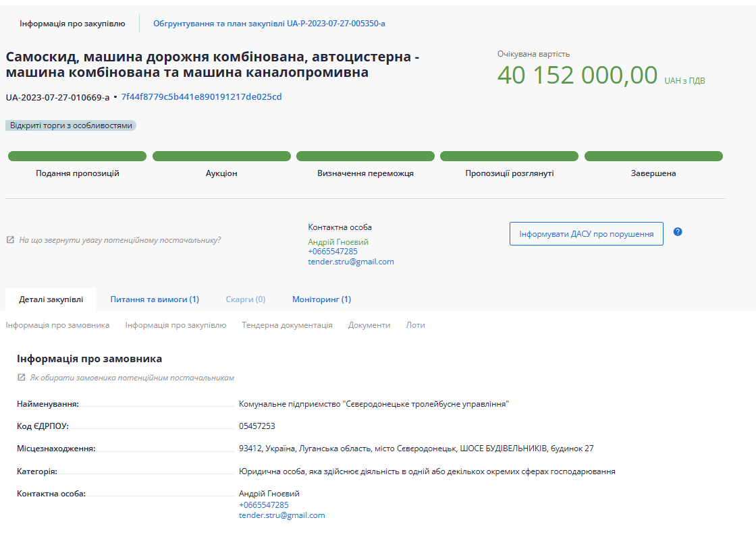The width and height of the screenshot is (756, 547).
Task: Jump to Лоти section anchor
Action: [415, 325]
